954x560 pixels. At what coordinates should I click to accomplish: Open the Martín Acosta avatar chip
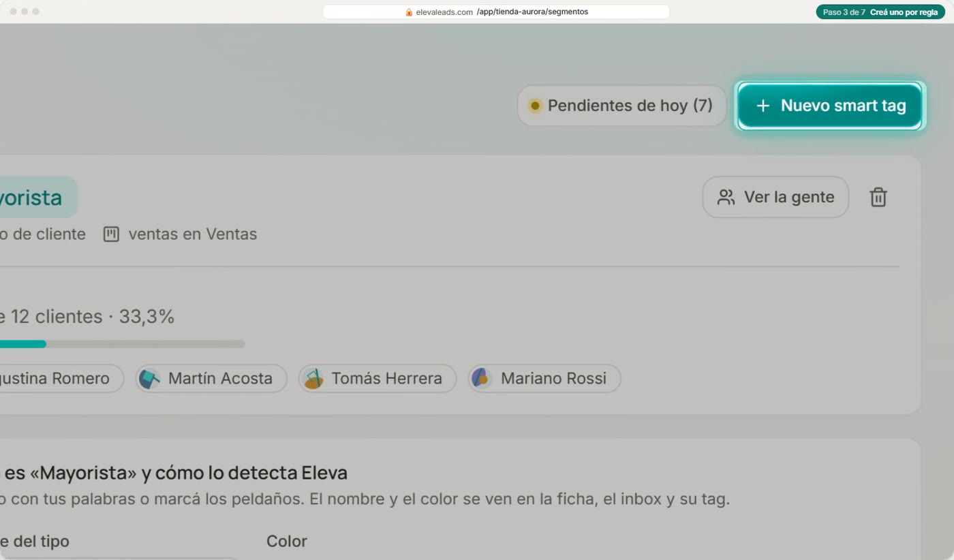pyautogui.click(x=211, y=379)
